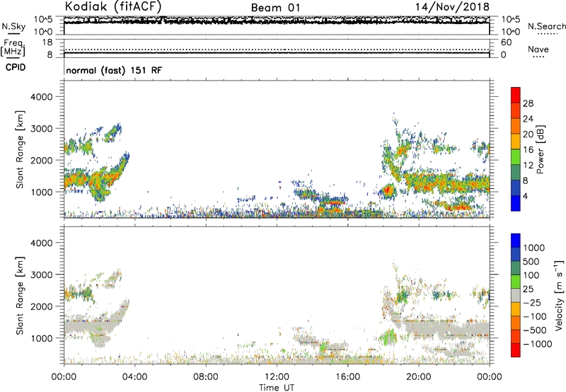566x392 pixels.
Task: Click the date "14/Nov/2018"
Action: 452,7
